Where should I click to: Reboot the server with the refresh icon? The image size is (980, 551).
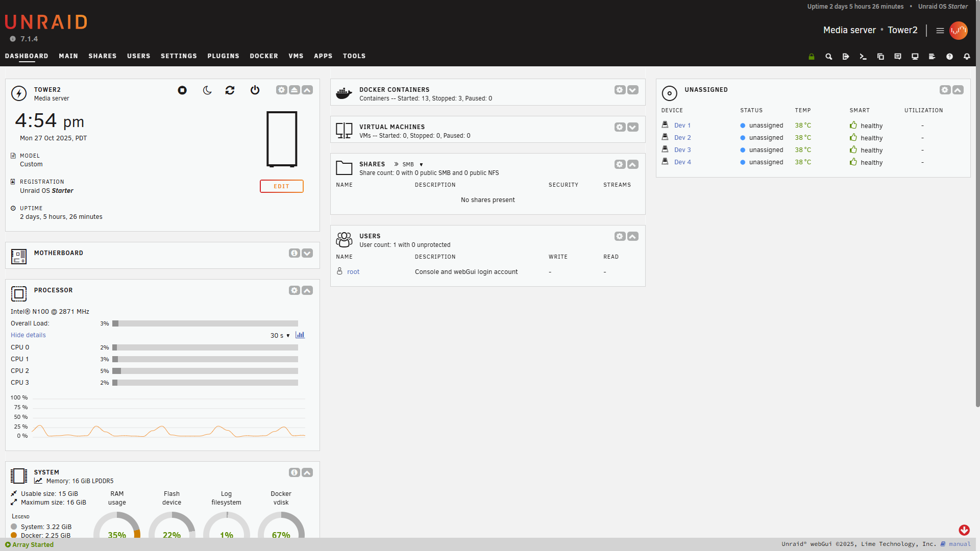click(x=230, y=90)
